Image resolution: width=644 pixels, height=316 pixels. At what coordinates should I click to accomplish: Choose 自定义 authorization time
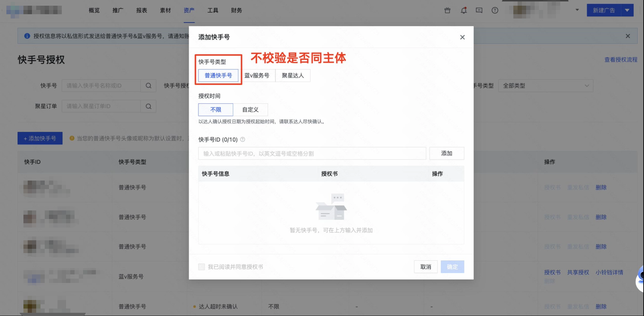250,109
